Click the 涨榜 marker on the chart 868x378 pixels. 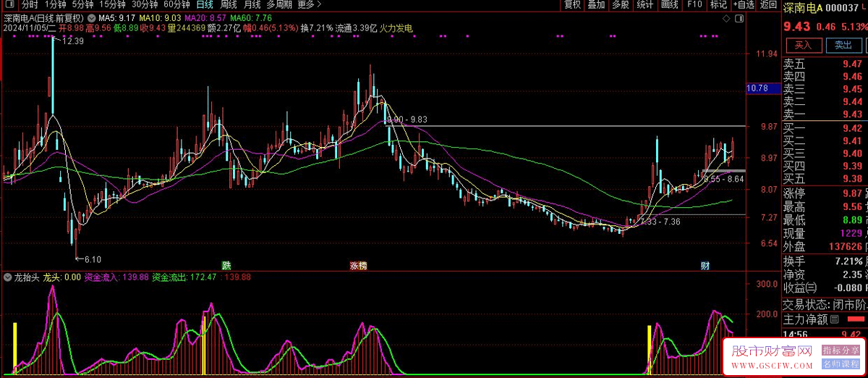pos(359,266)
